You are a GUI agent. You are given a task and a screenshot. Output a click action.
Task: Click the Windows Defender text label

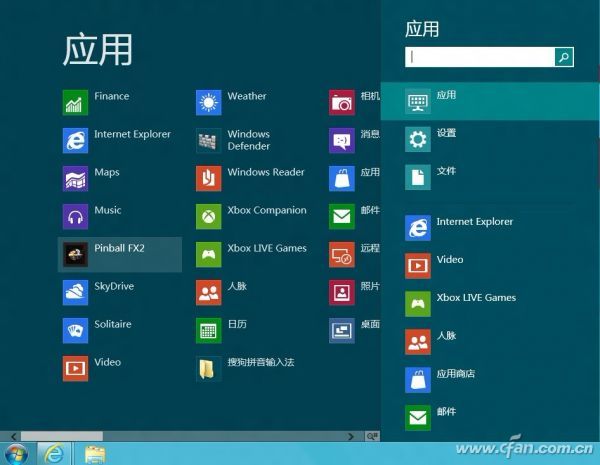point(249,140)
